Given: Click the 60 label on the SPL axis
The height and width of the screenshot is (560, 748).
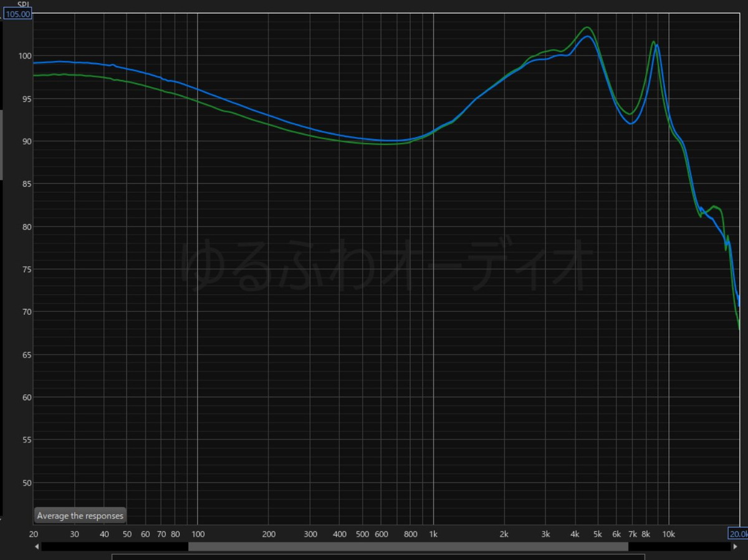Looking at the screenshot, I should pyautogui.click(x=27, y=397).
